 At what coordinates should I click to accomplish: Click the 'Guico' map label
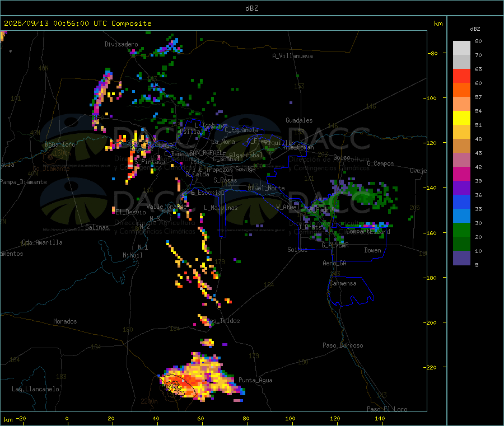click(x=342, y=157)
